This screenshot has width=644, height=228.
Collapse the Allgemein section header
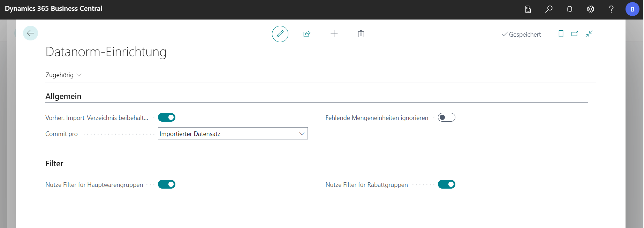coord(63,96)
